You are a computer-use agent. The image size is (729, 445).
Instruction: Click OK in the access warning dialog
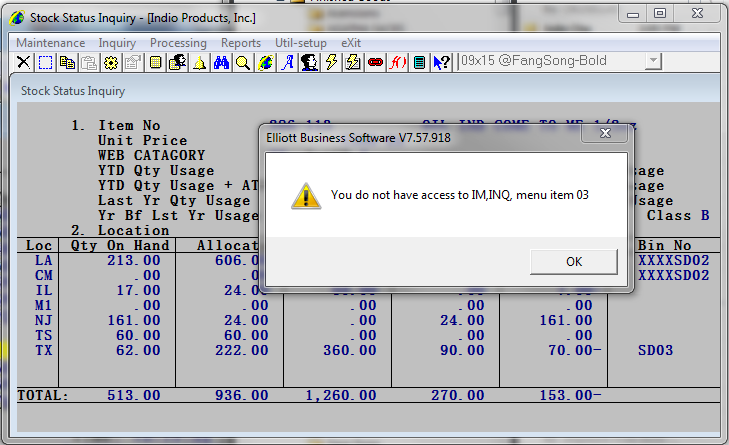pos(574,261)
